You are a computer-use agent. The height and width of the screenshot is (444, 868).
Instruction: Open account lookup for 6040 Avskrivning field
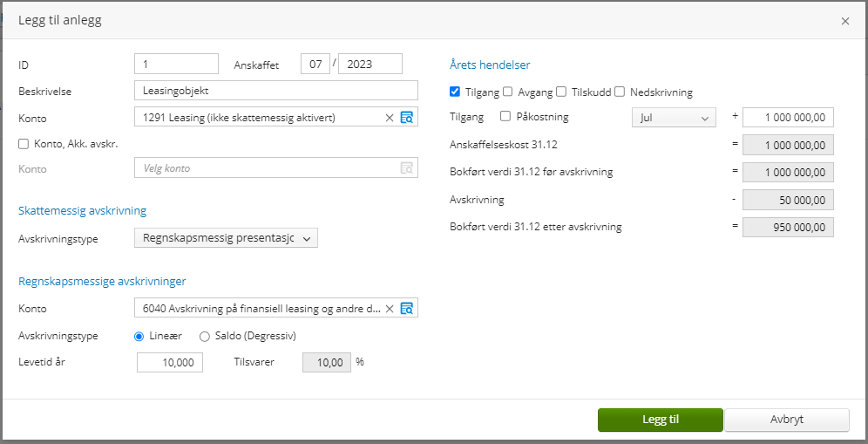click(406, 309)
